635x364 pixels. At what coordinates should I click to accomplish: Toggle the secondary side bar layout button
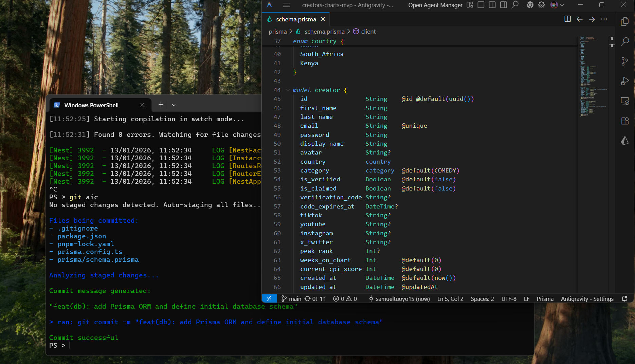(504, 5)
